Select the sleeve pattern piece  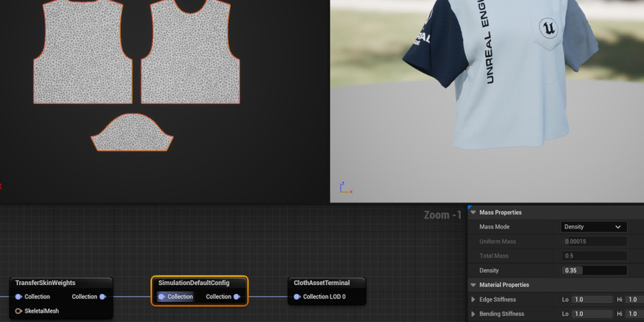pos(132,134)
